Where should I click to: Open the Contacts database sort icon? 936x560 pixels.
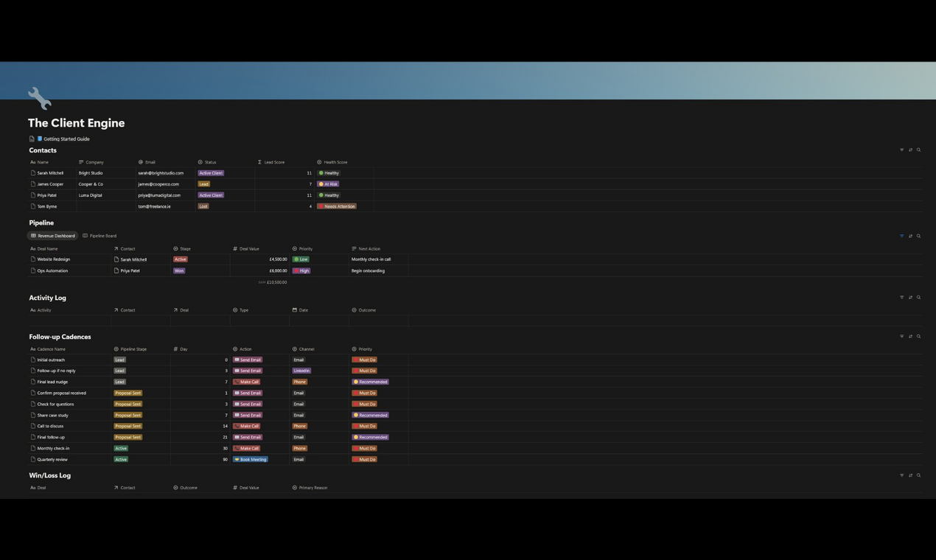coord(910,150)
